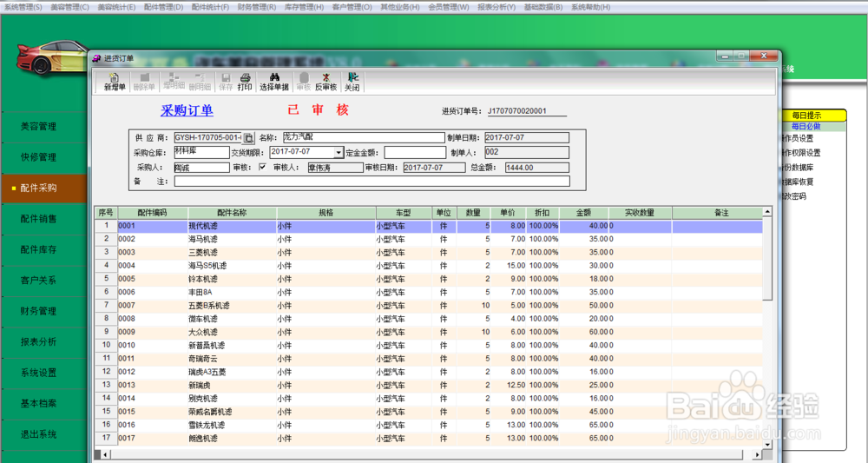Select 基本档案 in left sidebar
This screenshot has width=868, height=463.
[x=43, y=403]
